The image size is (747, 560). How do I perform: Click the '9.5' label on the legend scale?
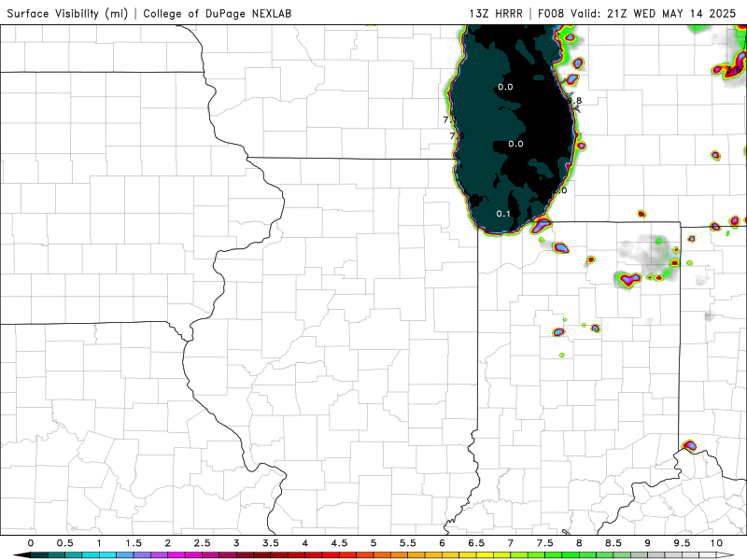[x=683, y=543]
